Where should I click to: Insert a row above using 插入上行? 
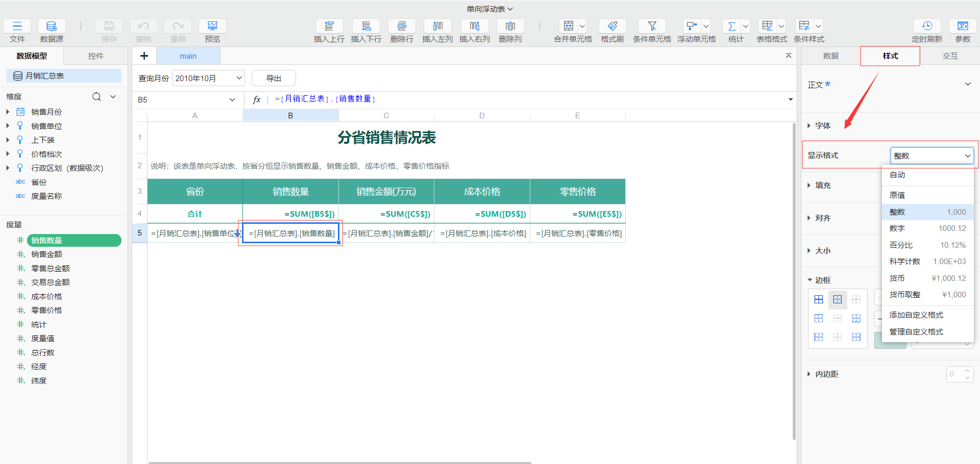tap(329, 27)
